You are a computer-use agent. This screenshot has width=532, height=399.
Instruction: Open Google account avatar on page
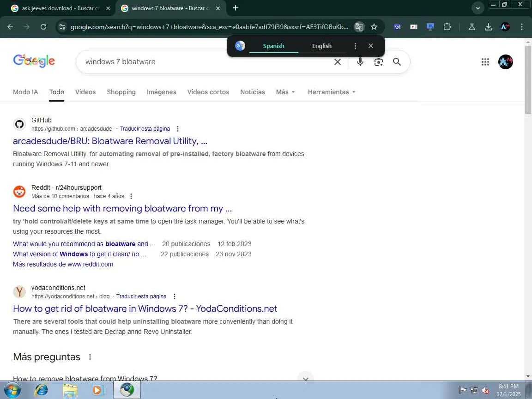point(506,62)
